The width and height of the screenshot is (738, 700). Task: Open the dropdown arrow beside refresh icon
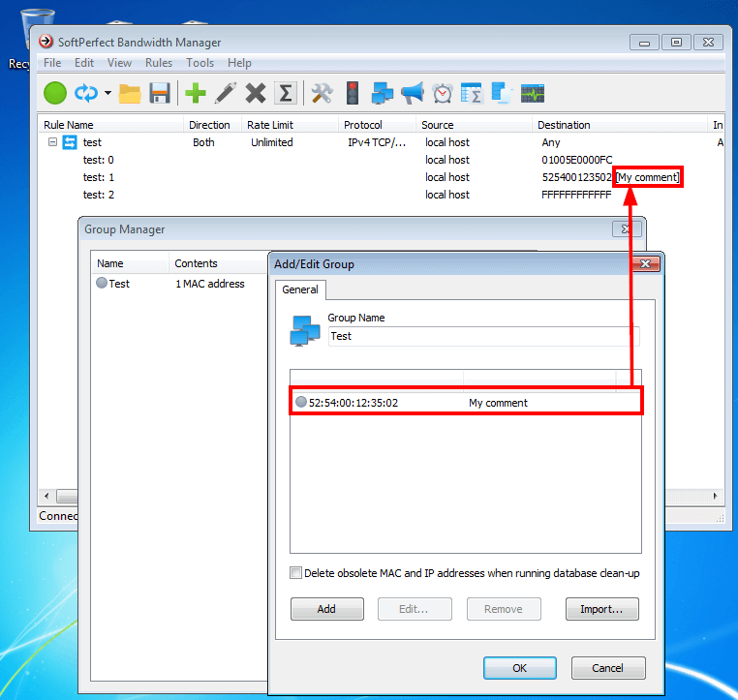108,93
